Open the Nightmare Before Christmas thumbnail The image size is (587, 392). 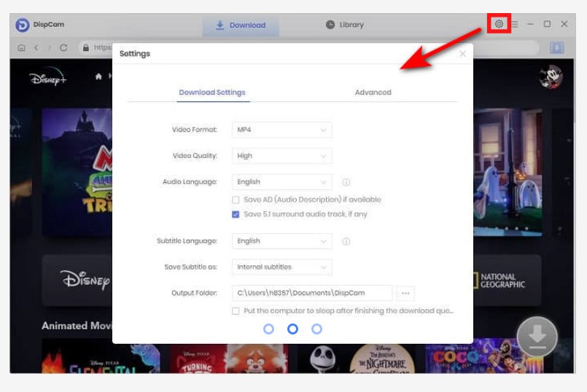click(357, 358)
